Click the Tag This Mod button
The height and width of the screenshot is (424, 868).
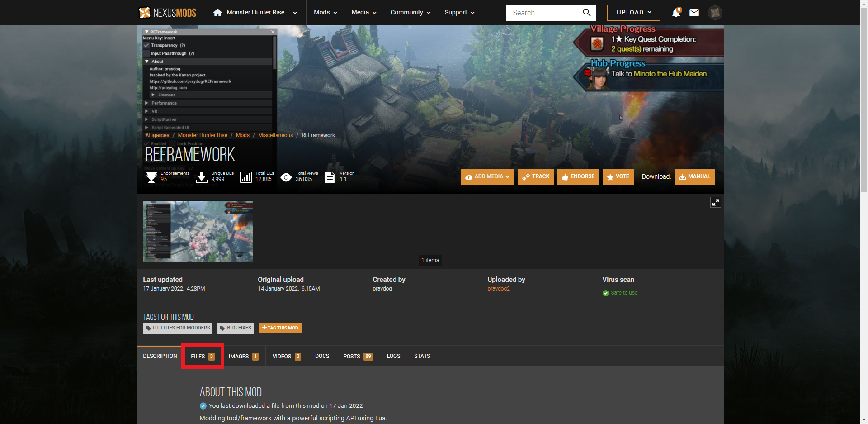(x=280, y=328)
